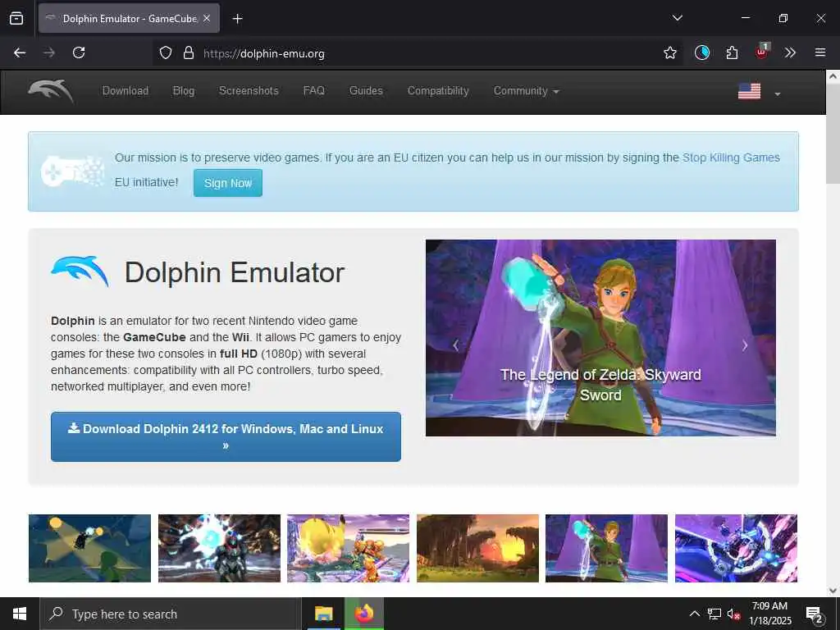Click the uBlock Origin shield icon
Image resolution: width=840 pixels, height=630 pixels.
(761, 52)
